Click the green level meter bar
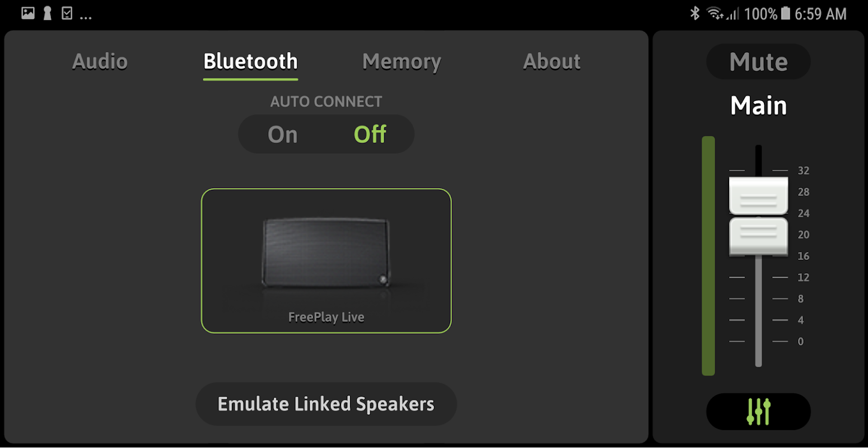 coord(708,256)
